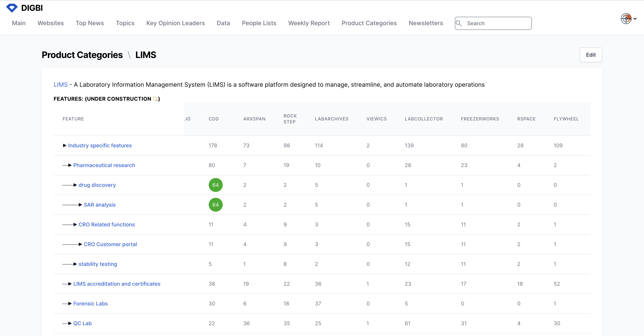Click the 37 LabArchives value in Forensic Labs row
The image size is (644, 336).
coord(318,304)
